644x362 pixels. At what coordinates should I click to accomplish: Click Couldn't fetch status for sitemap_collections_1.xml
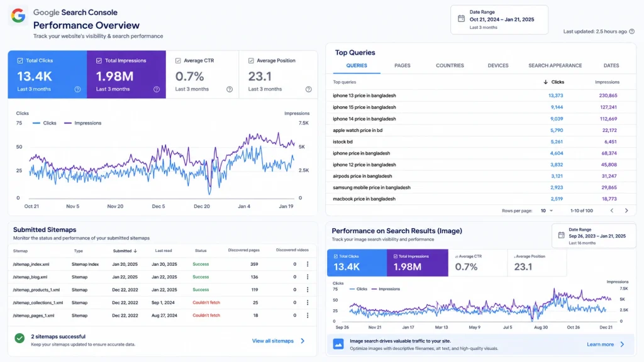click(206, 302)
